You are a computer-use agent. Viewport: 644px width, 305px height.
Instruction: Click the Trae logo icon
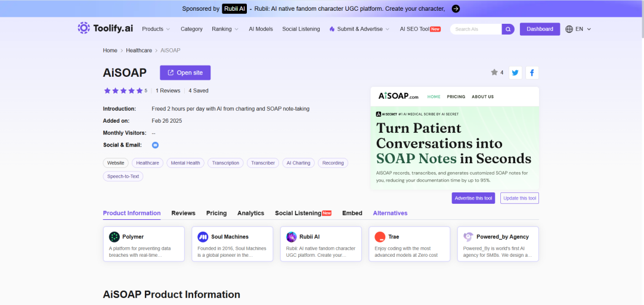point(380,237)
